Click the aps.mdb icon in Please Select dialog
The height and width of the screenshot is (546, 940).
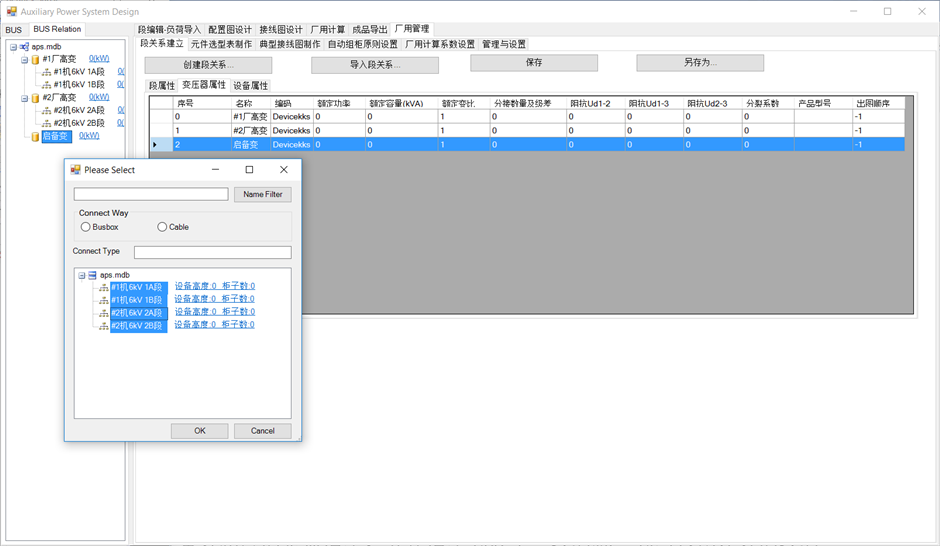pos(92,275)
